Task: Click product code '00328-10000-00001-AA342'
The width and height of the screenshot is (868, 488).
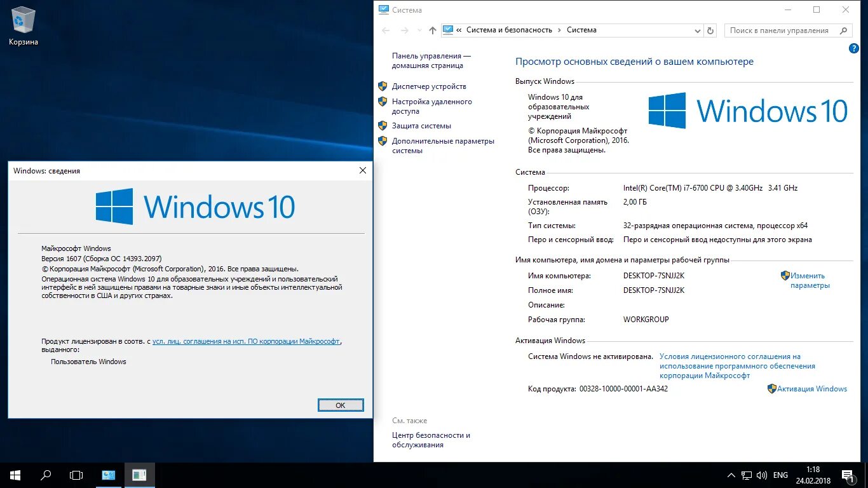Action: [x=623, y=389]
